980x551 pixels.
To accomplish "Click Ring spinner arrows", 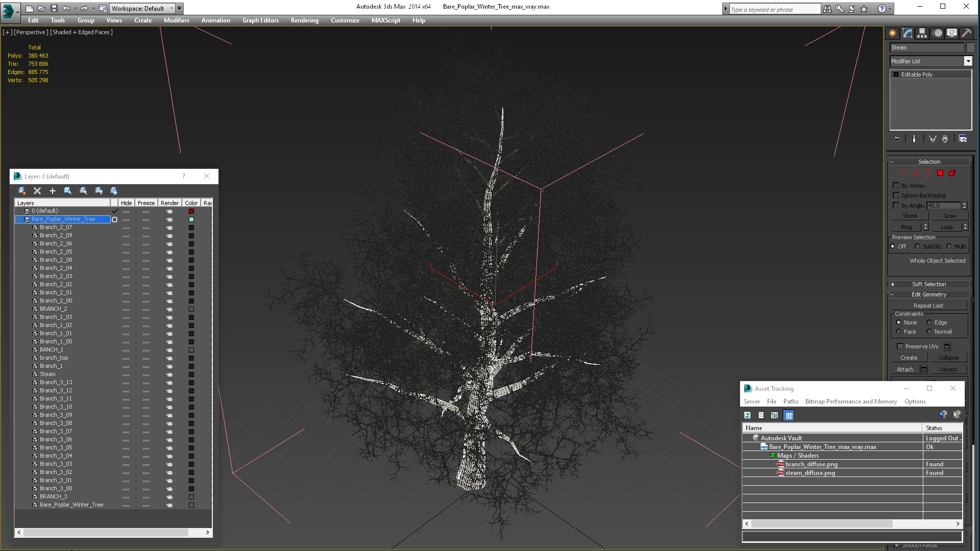I will [x=925, y=227].
